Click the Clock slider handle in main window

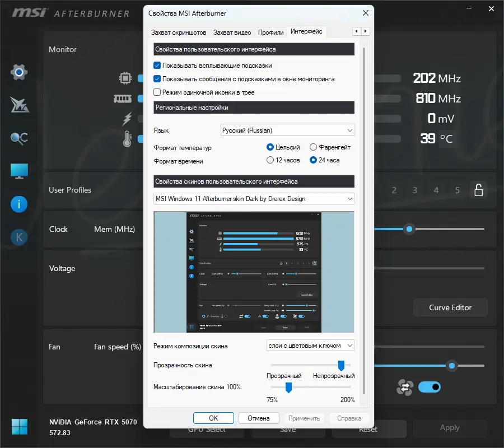409,229
